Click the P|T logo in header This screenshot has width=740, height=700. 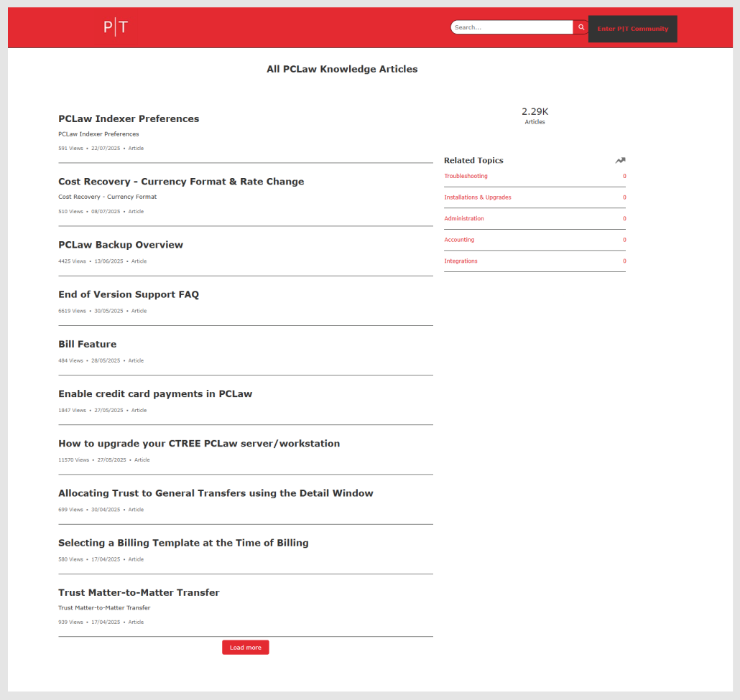pyautogui.click(x=116, y=27)
